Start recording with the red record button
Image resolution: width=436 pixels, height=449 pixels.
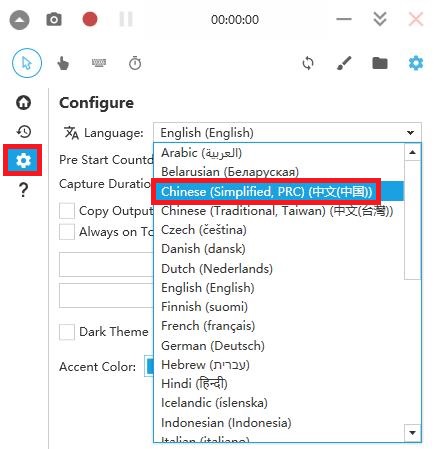(x=90, y=19)
